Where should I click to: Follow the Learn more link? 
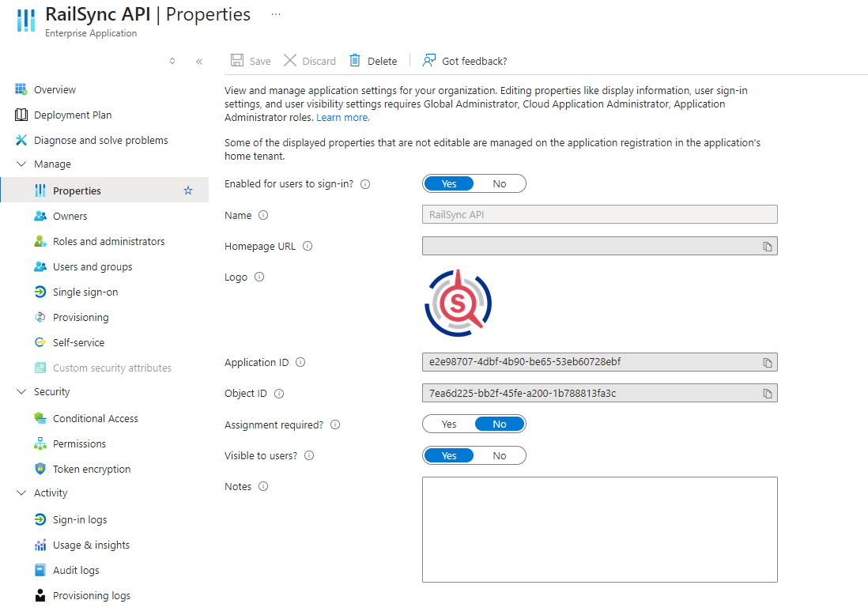tap(342, 118)
